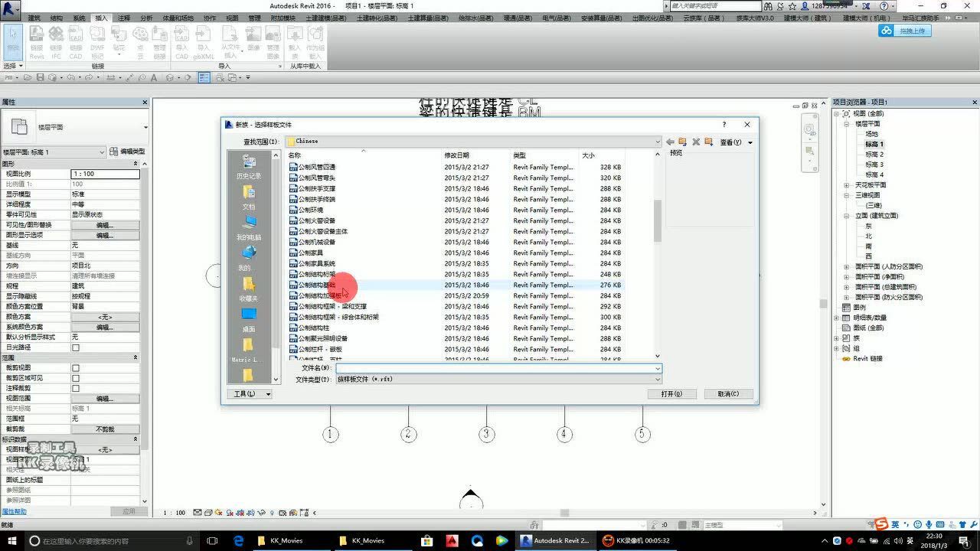This screenshot has height=551, width=980.
Task: Switch to 注释 ribbon tab
Action: (x=124, y=18)
